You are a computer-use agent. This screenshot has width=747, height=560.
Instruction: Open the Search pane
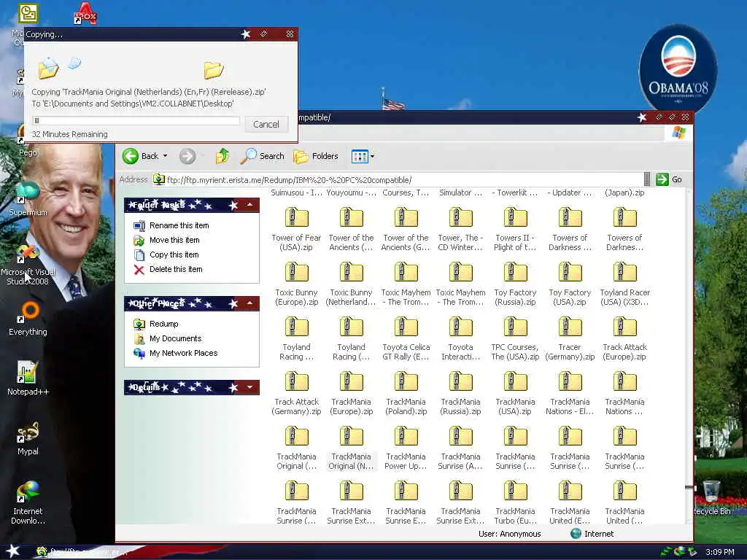[262, 156]
